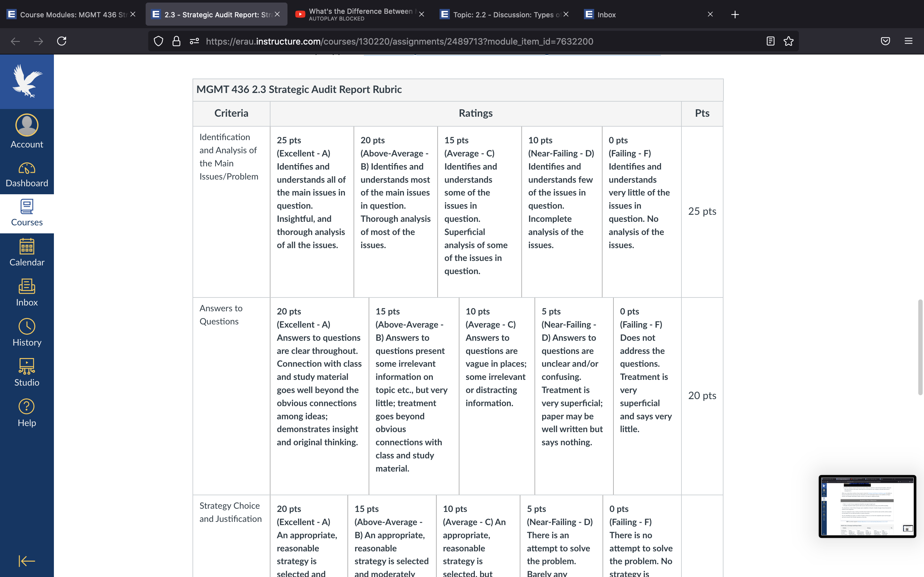The height and width of the screenshot is (577, 924).
Task: Open the browser hamburger menu
Action: tap(908, 41)
